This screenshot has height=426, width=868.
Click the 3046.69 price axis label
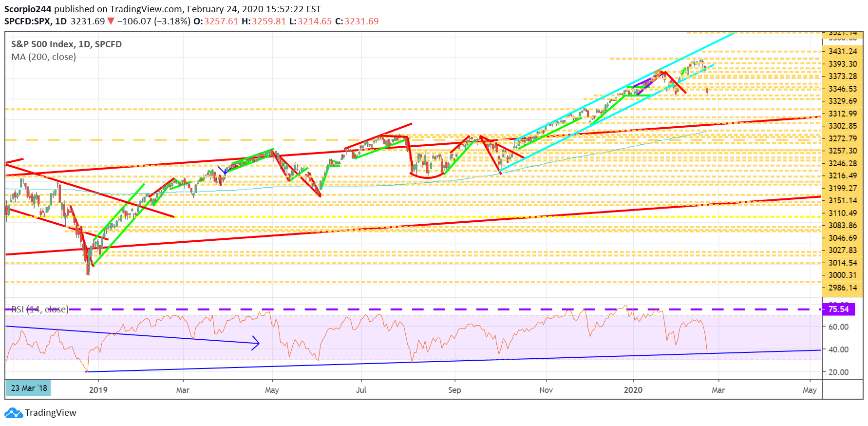point(843,238)
